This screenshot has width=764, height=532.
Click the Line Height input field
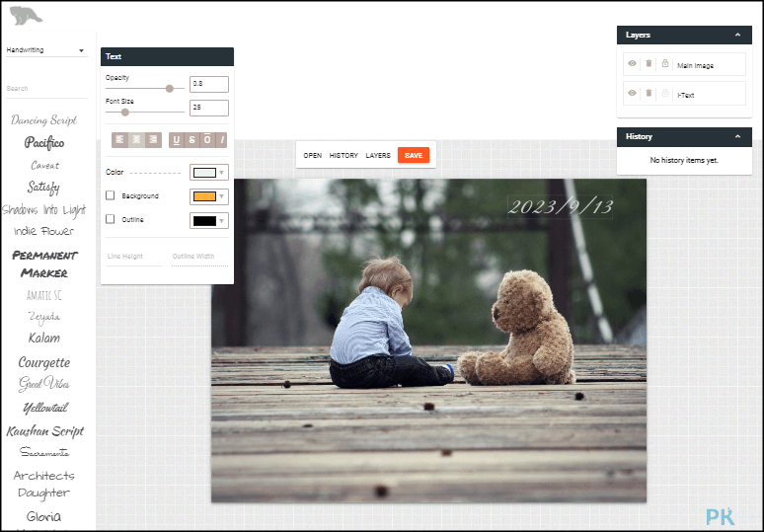coord(134,258)
